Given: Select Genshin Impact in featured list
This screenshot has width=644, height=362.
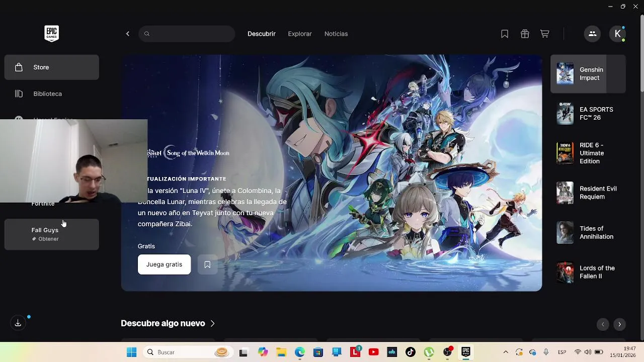Looking at the screenshot, I should tap(588, 74).
